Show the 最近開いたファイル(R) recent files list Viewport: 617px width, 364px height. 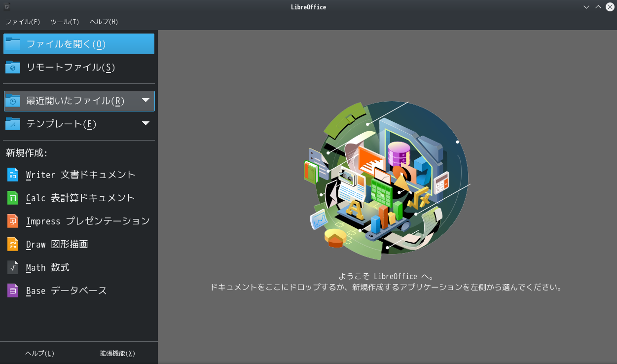(x=79, y=101)
